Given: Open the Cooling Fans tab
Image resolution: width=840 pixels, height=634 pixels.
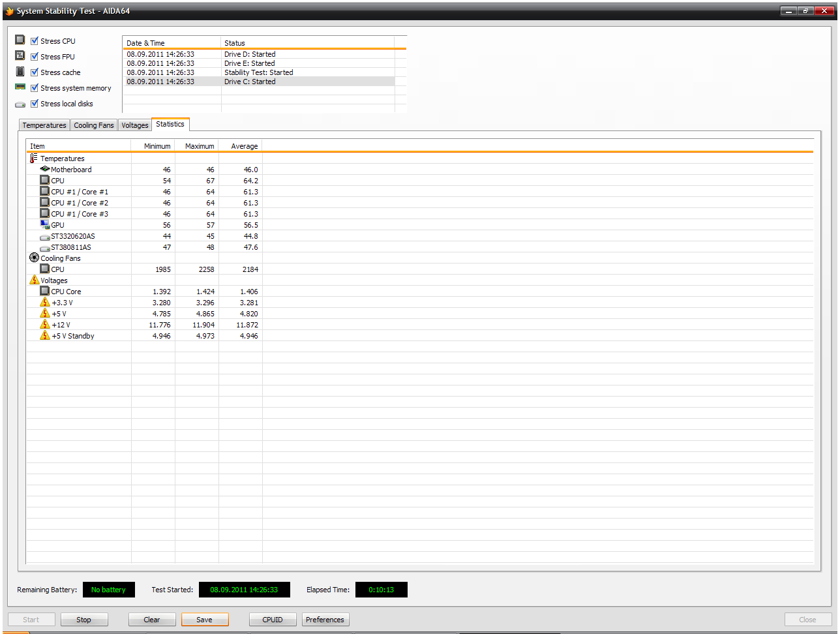Looking at the screenshot, I should (x=94, y=125).
